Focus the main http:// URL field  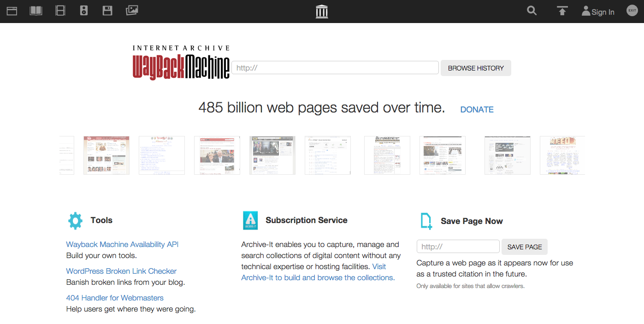click(x=335, y=68)
